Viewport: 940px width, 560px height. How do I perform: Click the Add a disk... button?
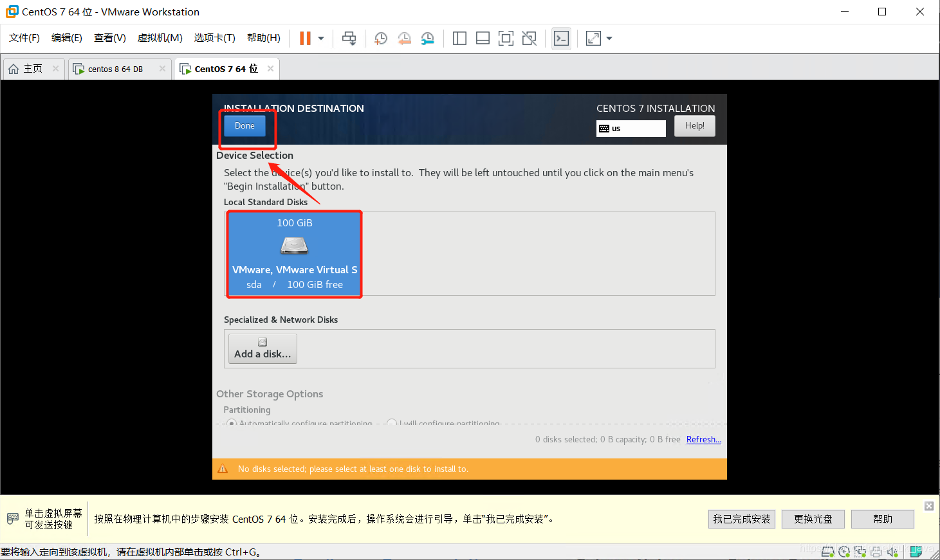click(263, 348)
